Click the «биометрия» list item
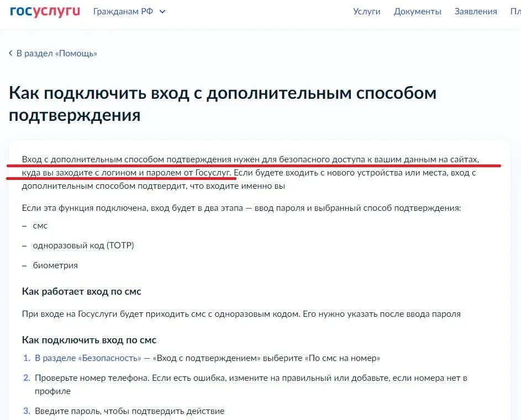This screenshot has height=420, width=521. click(x=56, y=265)
